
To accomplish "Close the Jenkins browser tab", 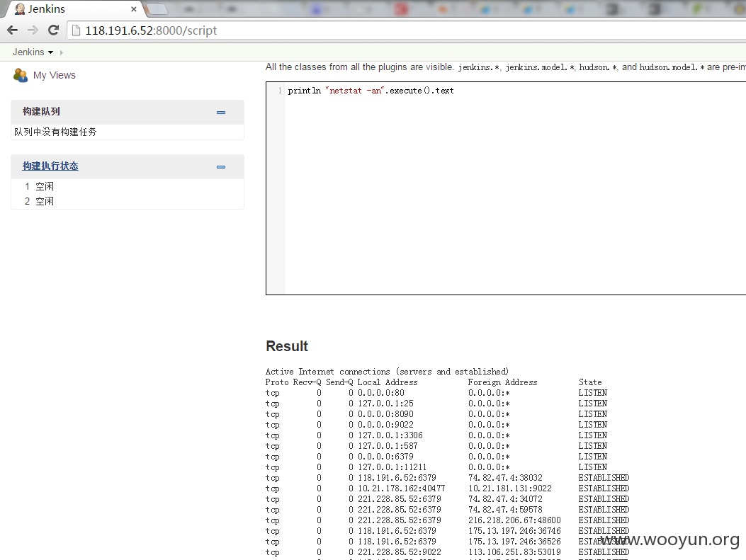I will coord(134,9).
